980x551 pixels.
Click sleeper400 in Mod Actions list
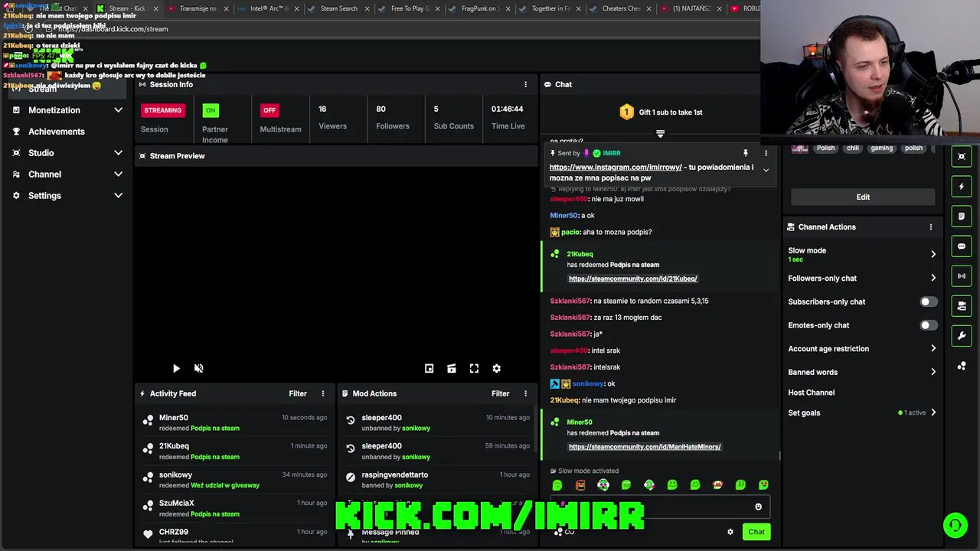pyautogui.click(x=381, y=418)
